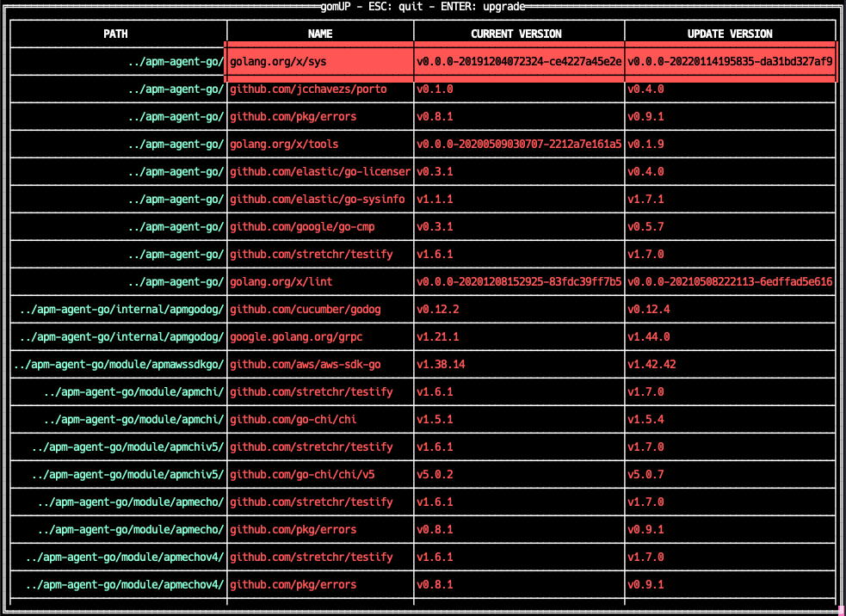The width and height of the screenshot is (846, 616).
Task: Select pkg/errors in module/apmechov4/ row
Action: [x=293, y=584]
